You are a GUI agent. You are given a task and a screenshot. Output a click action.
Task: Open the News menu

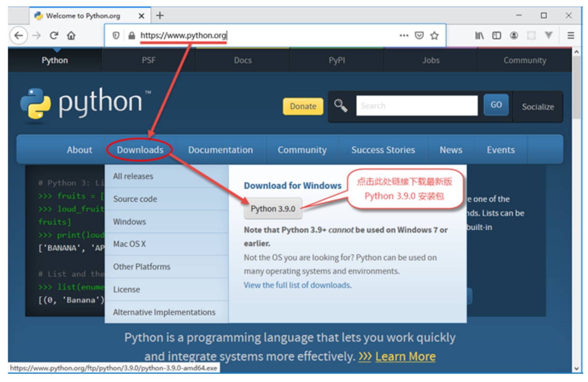pyautogui.click(x=451, y=150)
